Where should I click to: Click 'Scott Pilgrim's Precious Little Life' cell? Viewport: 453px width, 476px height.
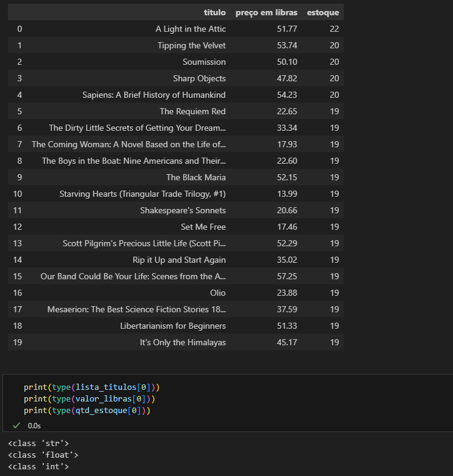point(144,243)
